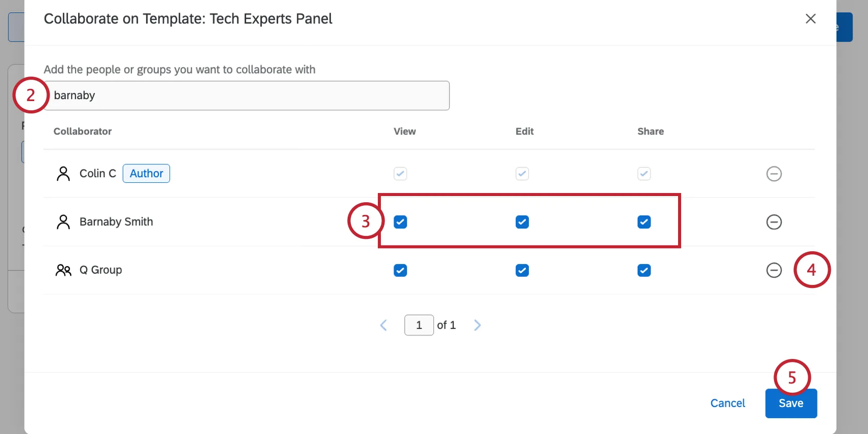Screen dimensions: 868x434
Task: Click the person icon beside Colin C
Action: 63,174
